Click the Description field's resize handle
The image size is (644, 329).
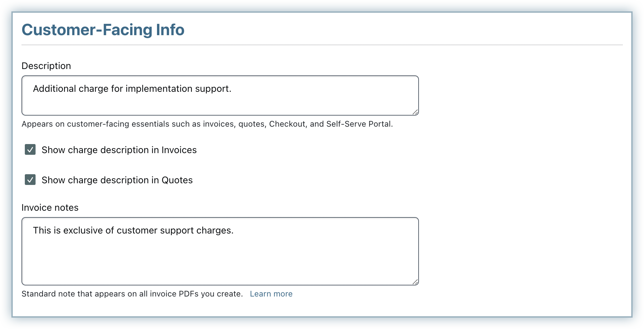pyautogui.click(x=415, y=112)
